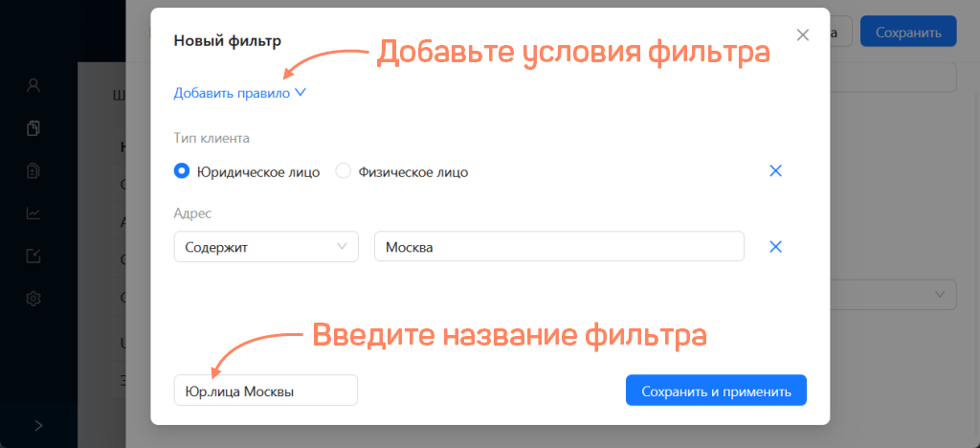The width and height of the screenshot is (980, 448).
Task: Remove the Адрес filter rule
Action: point(776,246)
